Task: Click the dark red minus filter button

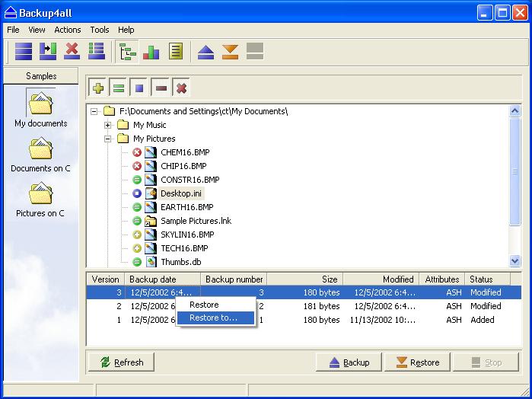Action: click(x=161, y=88)
